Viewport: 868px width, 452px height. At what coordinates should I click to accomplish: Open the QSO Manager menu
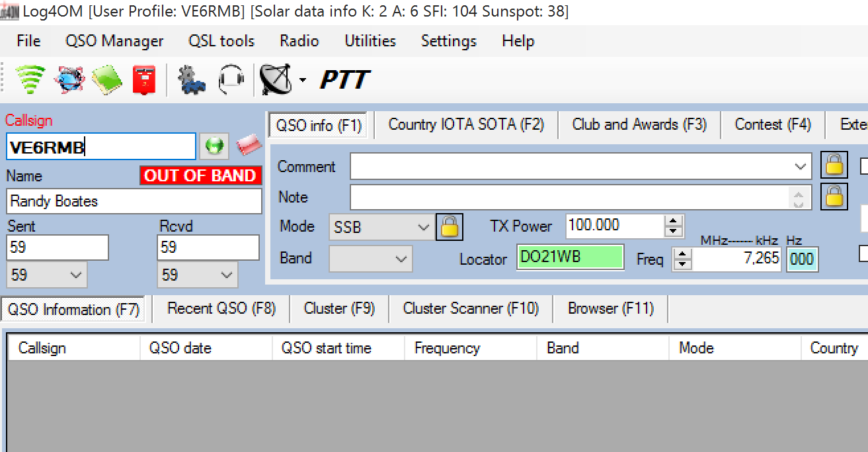(x=114, y=41)
